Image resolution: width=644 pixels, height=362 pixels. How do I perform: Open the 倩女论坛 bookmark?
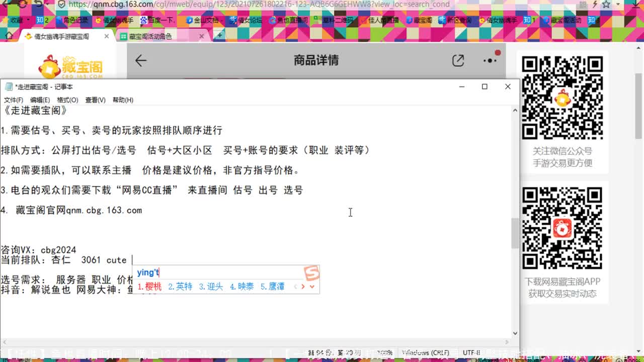pyautogui.click(x=245, y=21)
